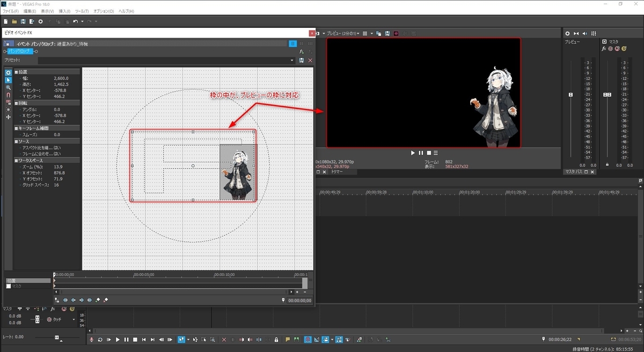Viewport: 644px width, 352px height.
Task: Create keyframe with diamond plus icon
Action: 98,300
